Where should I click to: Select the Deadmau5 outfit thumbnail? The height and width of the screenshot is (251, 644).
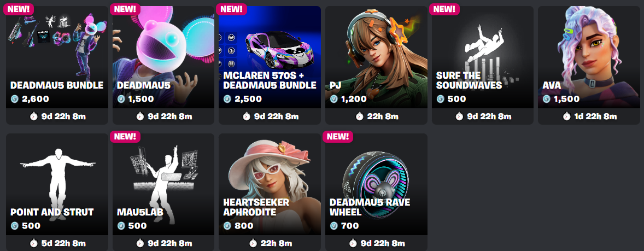163,57
